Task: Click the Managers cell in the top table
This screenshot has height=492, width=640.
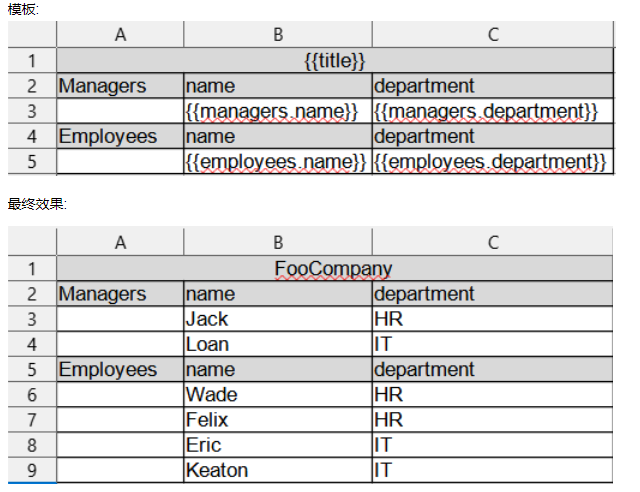Action: pos(120,86)
